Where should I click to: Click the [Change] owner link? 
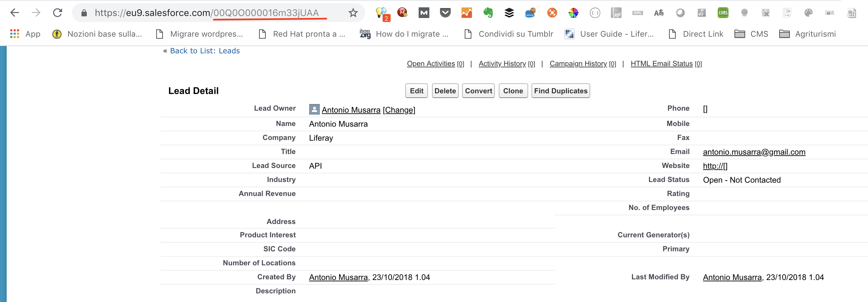click(x=399, y=110)
